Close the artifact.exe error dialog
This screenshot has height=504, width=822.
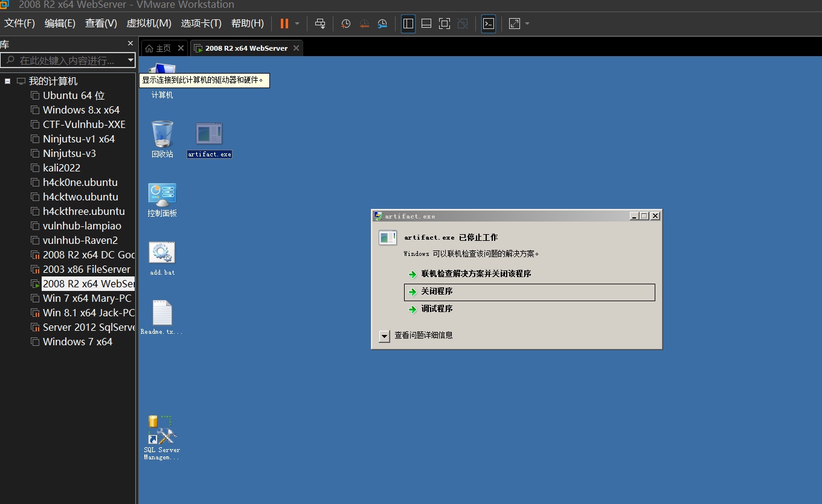pos(655,216)
